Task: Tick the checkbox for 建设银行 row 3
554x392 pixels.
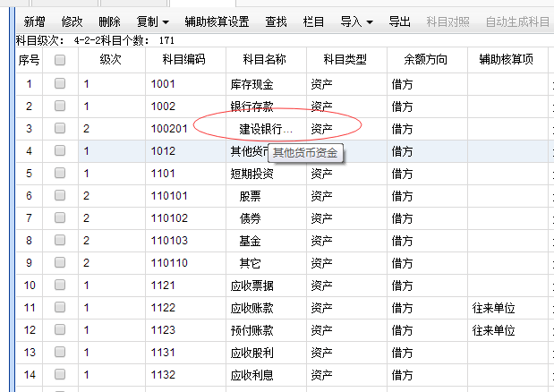Action: click(60, 129)
